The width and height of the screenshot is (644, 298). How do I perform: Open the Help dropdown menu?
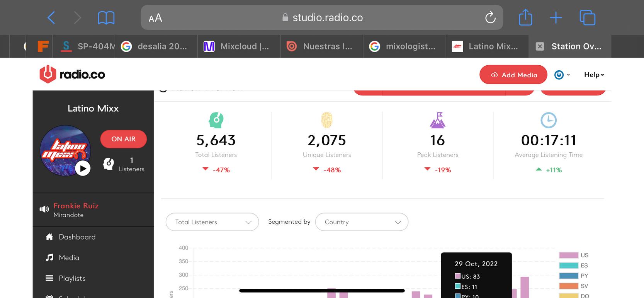(594, 75)
